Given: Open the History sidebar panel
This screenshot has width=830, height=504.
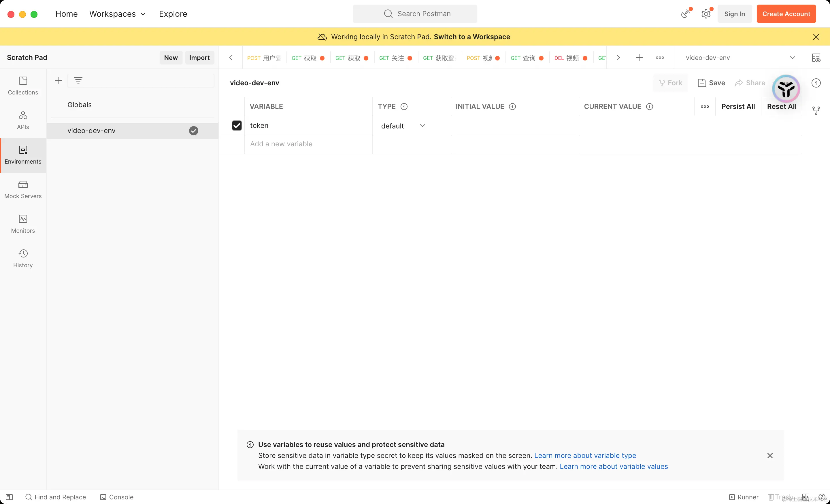Looking at the screenshot, I should pyautogui.click(x=23, y=258).
